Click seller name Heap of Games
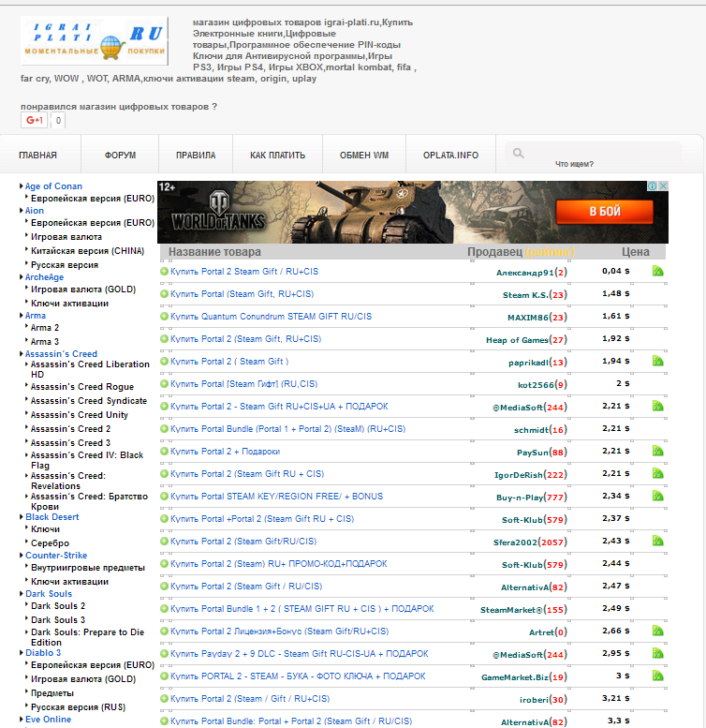The width and height of the screenshot is (706, 728). tap(517, 340)
